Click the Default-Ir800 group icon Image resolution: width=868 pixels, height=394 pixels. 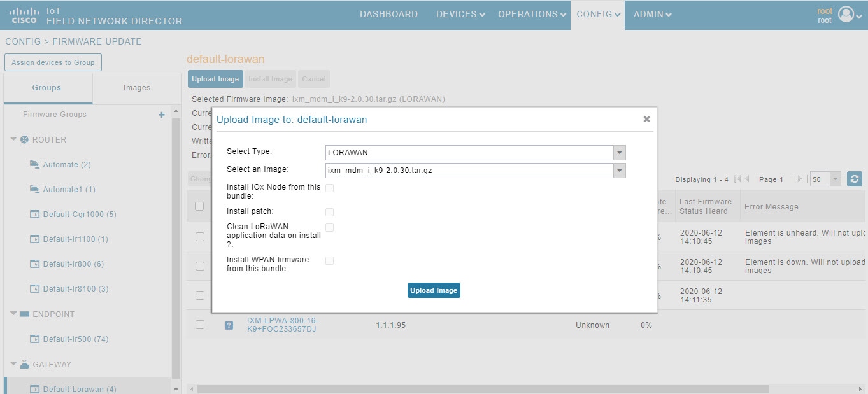pos(35,264)
